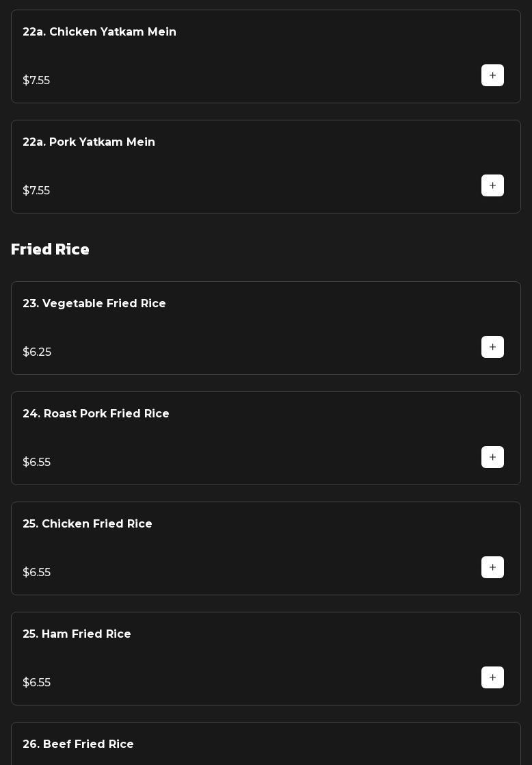The height and width of the screenshot is (765, 532).
Task: Click the 25. Chicken Fried Rice title
Action: click(x=88, y=524)
